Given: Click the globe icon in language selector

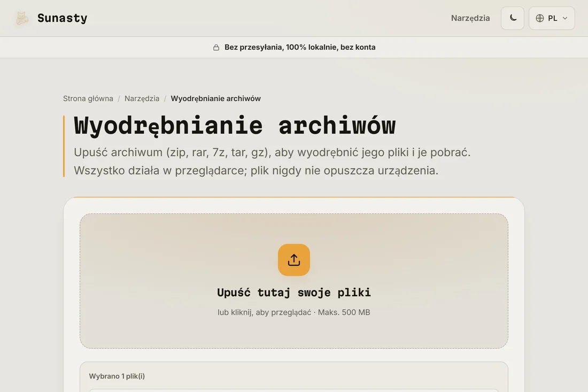Looking at the screenshot, I should pos(540,18).
